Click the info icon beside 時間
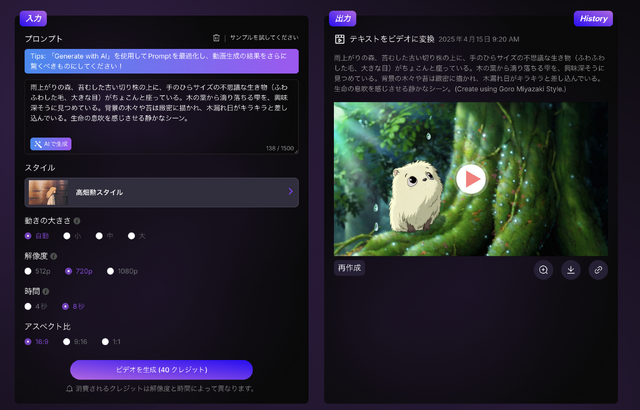The height and width of the screenshot is (410, 640). [46, 291]
